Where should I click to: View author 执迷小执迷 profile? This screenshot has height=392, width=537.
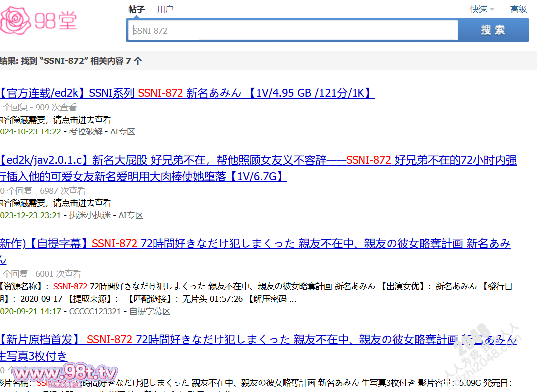pos(90,215)
